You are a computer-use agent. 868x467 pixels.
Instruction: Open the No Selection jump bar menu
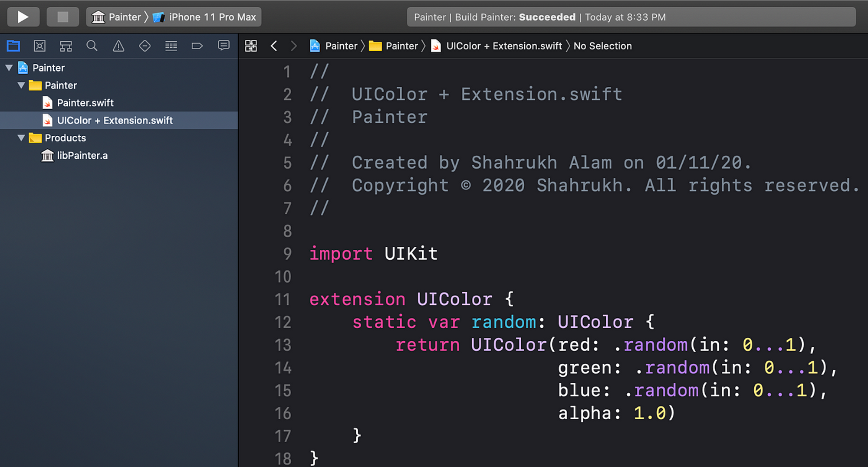pos(602,46)
